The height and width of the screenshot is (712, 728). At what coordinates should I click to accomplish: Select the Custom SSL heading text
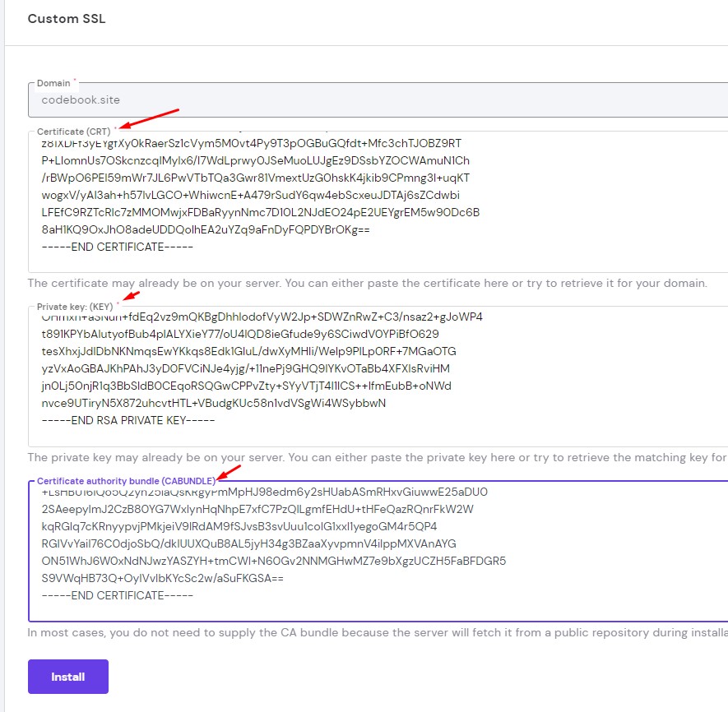click(67, 19)
